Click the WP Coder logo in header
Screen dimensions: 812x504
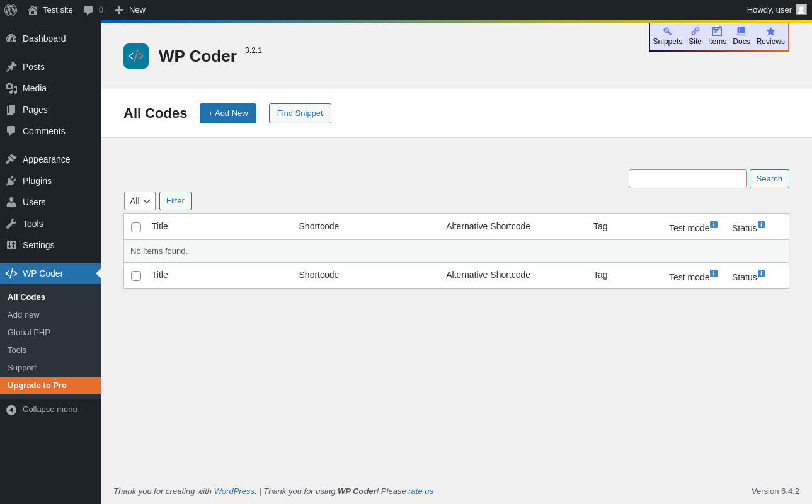tap(136, 56)
